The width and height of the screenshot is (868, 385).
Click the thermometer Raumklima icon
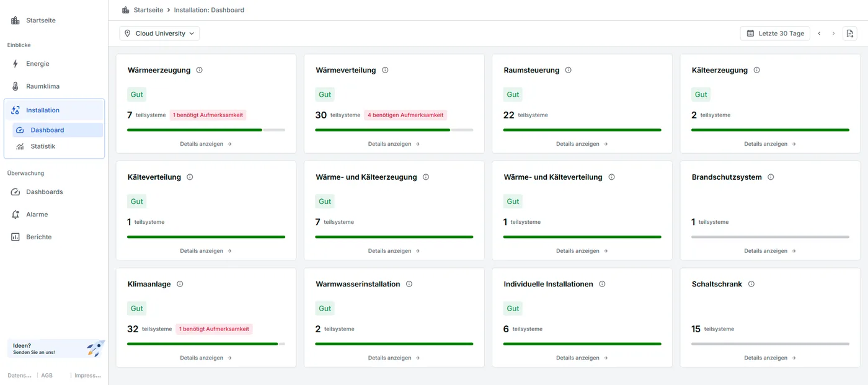(x=15, y=86)
